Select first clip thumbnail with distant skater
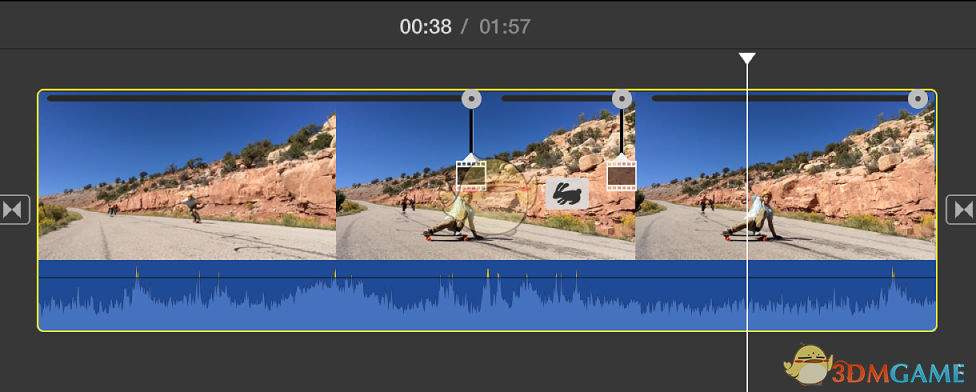This screenshot has height=392, width=976. (x=187, y=175)
